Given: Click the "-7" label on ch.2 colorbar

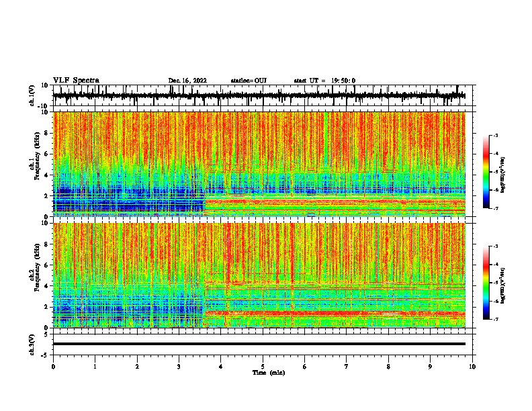Looking at the screenshot, I should 496,319.
